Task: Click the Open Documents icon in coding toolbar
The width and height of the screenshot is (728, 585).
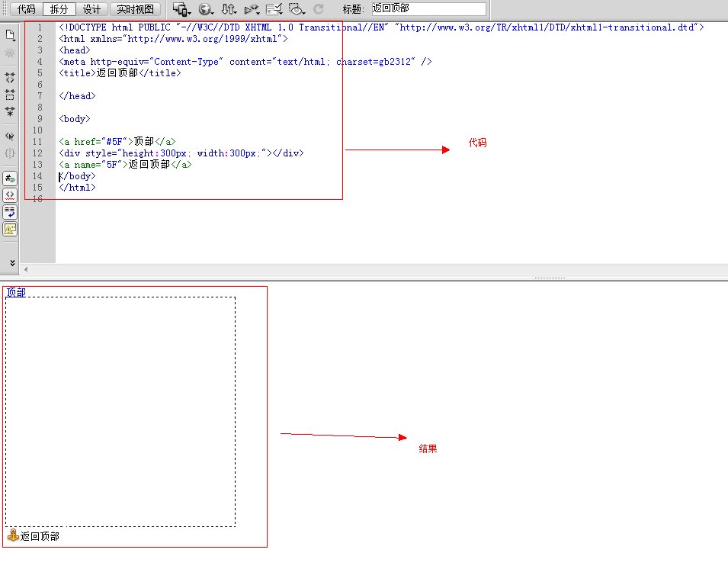Action: click(10, 35)
